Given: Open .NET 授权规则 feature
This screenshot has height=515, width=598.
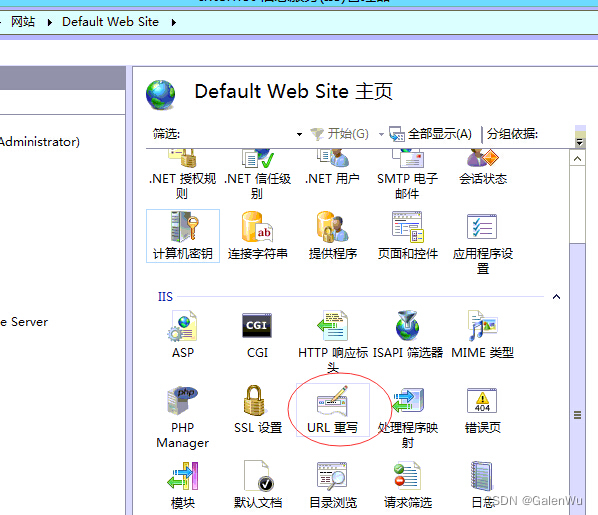Looking at the screenshot, I should point(182,175).
